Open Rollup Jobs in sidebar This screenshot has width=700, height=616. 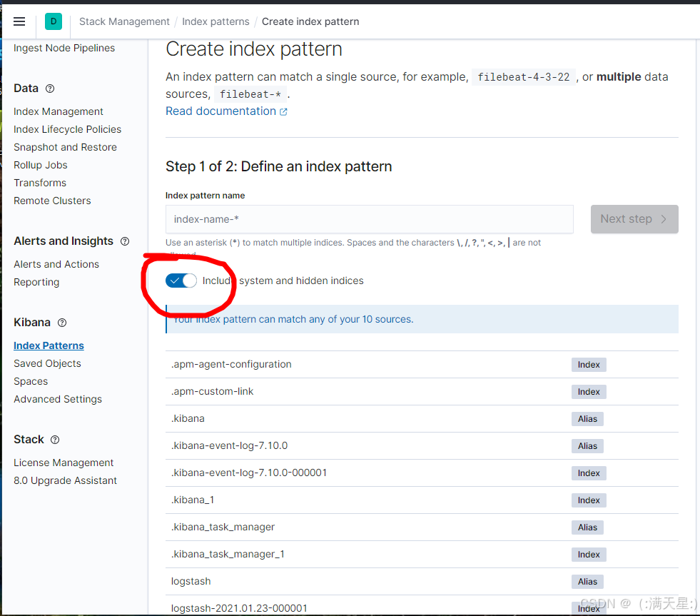click(x=40, y=165)
